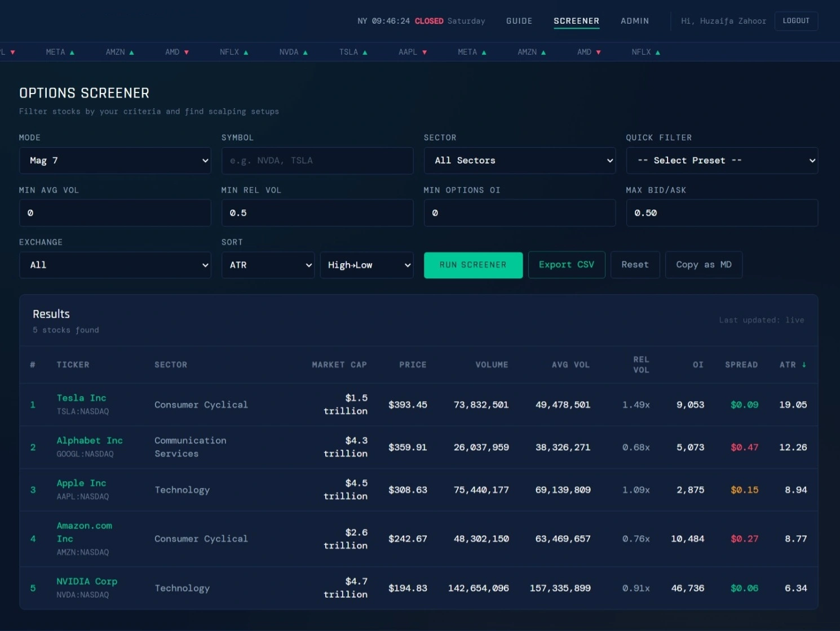Viewport: 840px width, 631px height.
Task: Click the TSLA:NASDAQ exchange label
Action: 82,411
